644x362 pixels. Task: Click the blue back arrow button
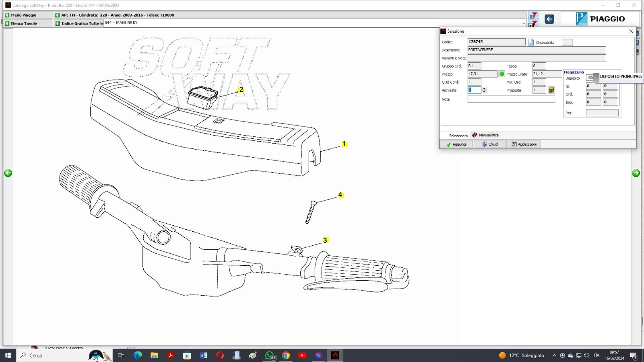(x=549, y=19)
